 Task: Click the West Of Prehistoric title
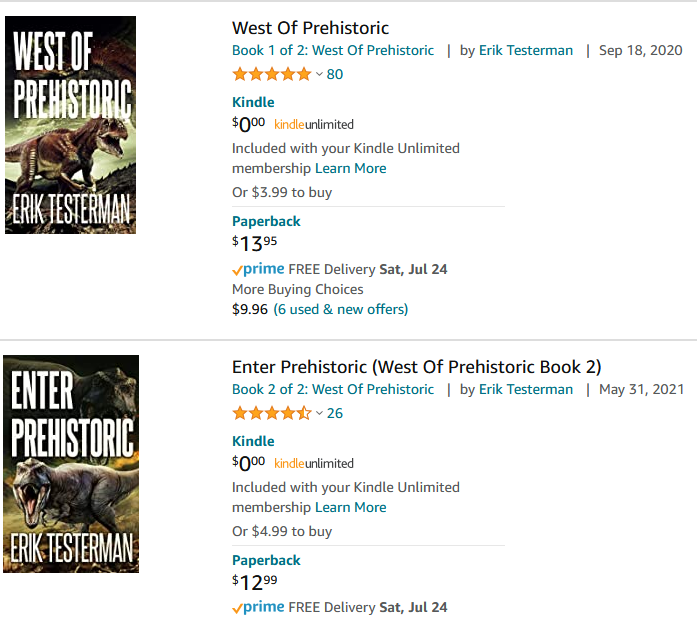pos(310,28)
